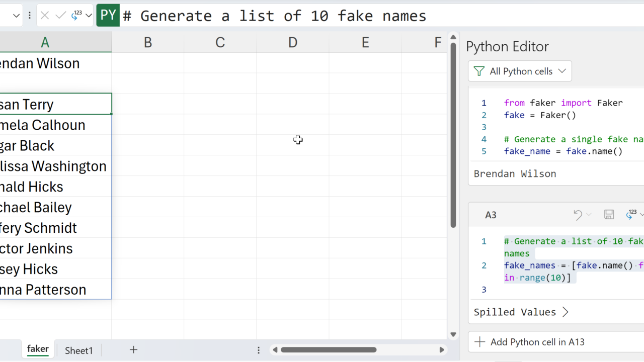Click the formula bar three-dot handle
The height and width of the screenshot is (362, 644).
(30, 16)
